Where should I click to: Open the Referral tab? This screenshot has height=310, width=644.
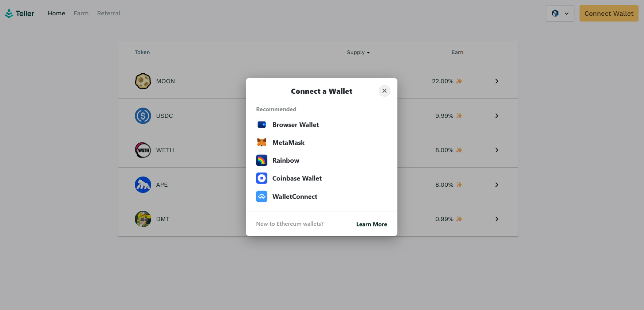click(x=109, y=13)
